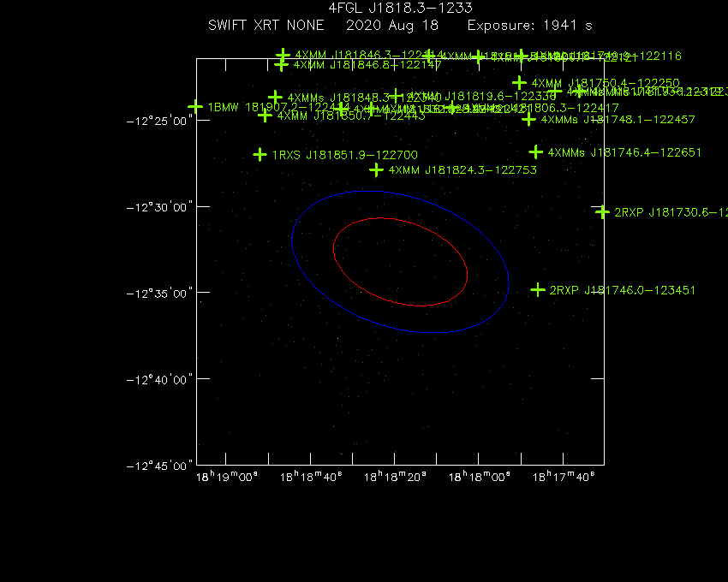Click the right ascension label 18h19m00s
This screenshot has width=728, height=582.
coord(227,477)
